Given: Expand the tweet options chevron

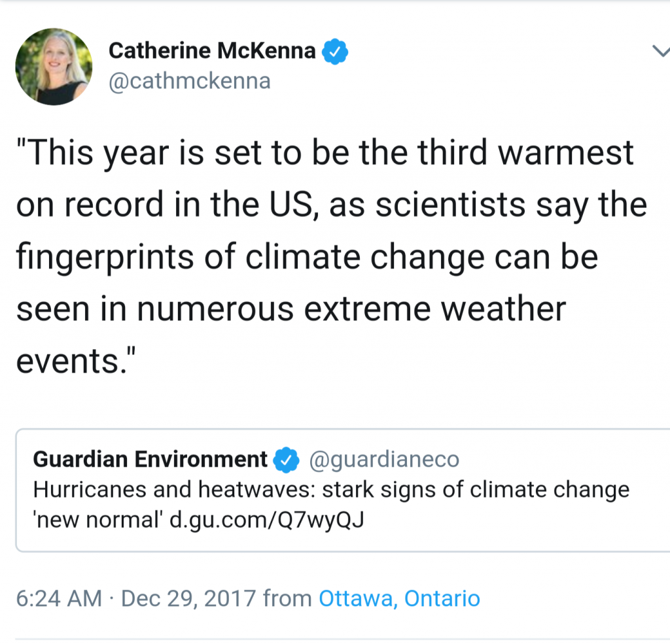Looking at the screenshot, I should pyautogui.click(x=660, y=52).
